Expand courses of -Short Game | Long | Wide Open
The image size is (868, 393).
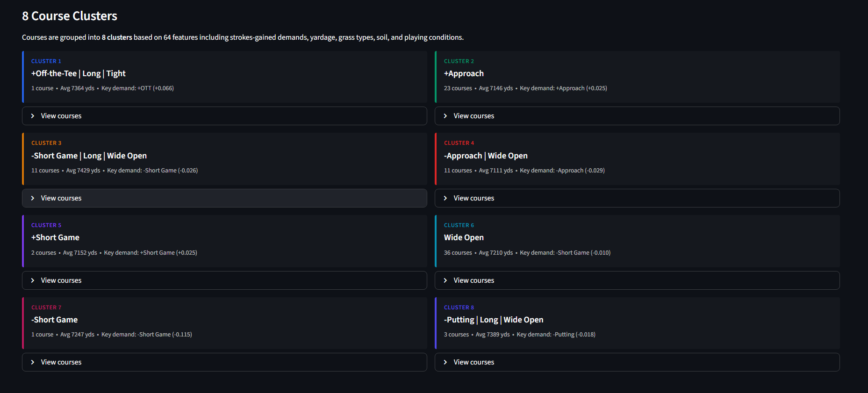pyautogui.click(x=61, y=198)
